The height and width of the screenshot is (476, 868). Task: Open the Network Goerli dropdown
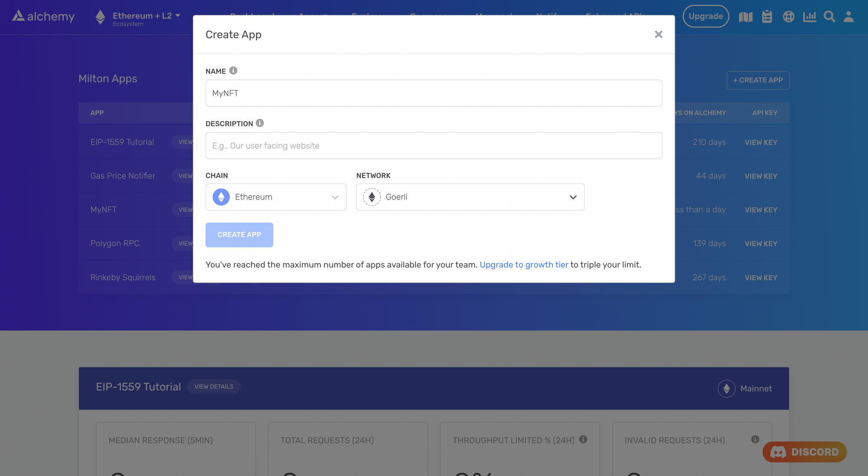(470, 197)
